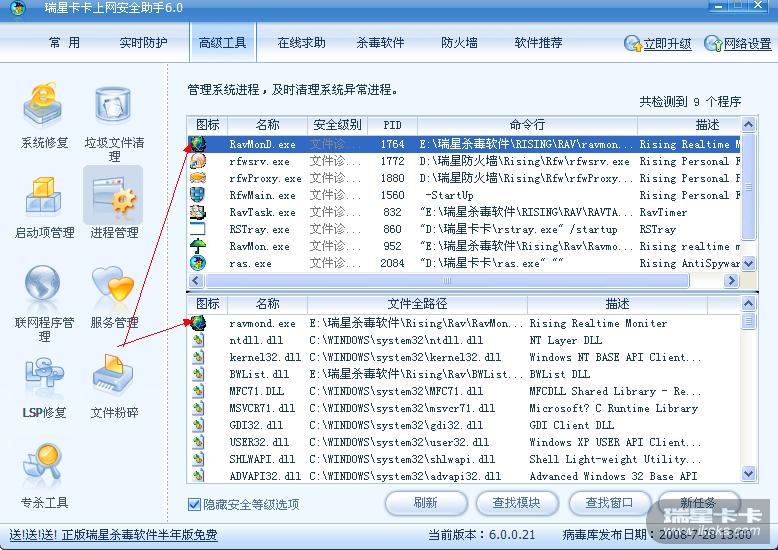Select the ras.exe process name
The width and height of the screenshot is (778, 550).
[250, 263]
